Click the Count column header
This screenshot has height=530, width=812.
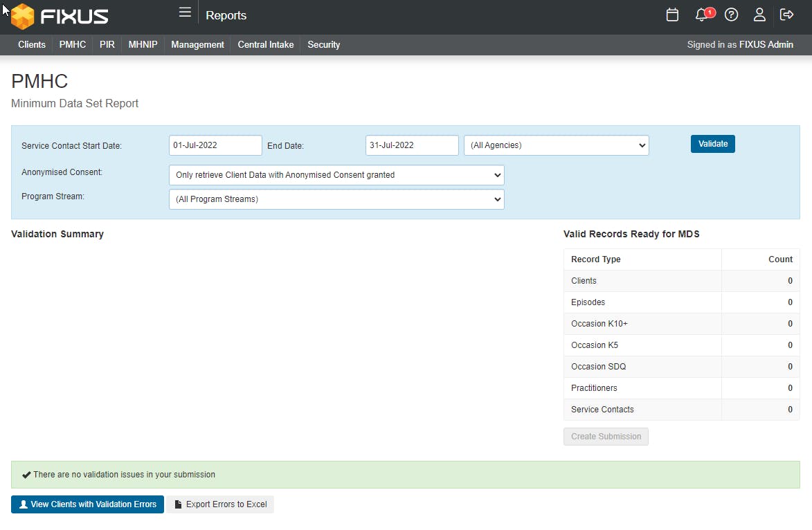click(780, 259)
